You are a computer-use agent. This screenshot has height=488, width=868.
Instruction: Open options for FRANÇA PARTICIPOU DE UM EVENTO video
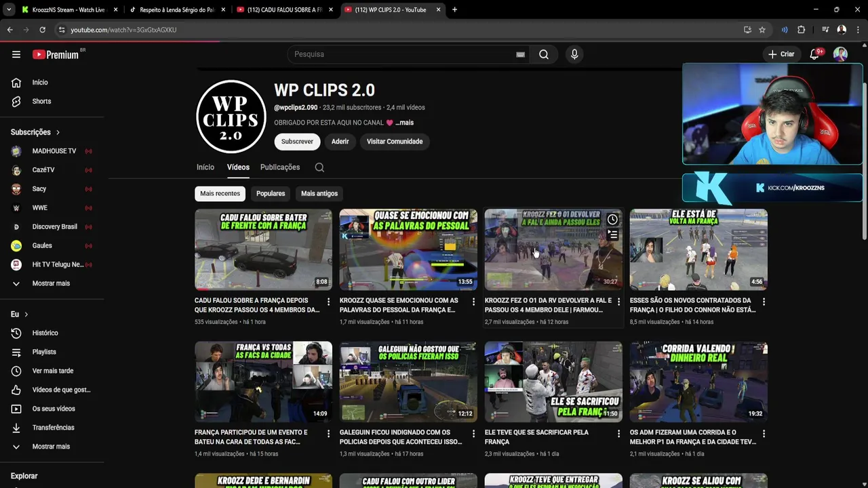328,433
